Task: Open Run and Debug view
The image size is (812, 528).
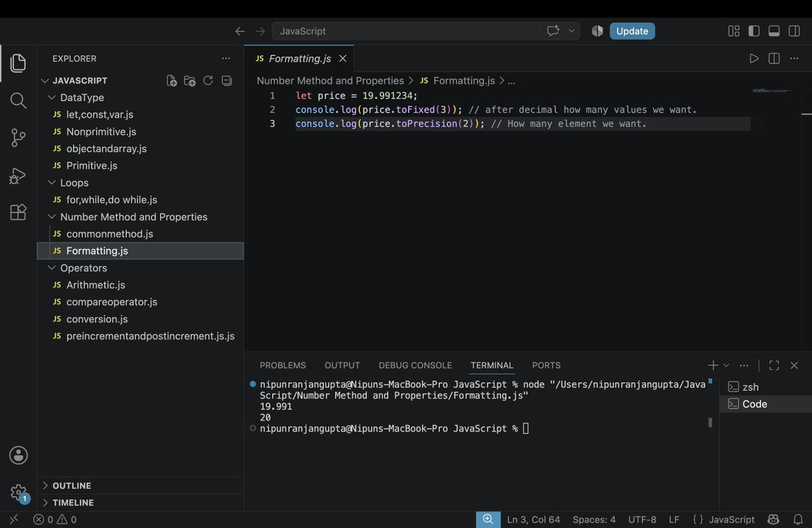Action: 18,176
